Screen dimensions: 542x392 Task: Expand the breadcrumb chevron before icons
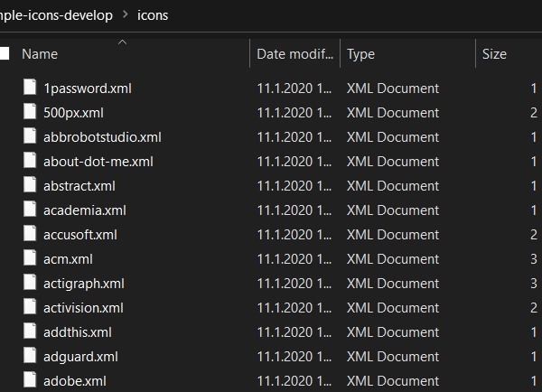pos(126,14)
